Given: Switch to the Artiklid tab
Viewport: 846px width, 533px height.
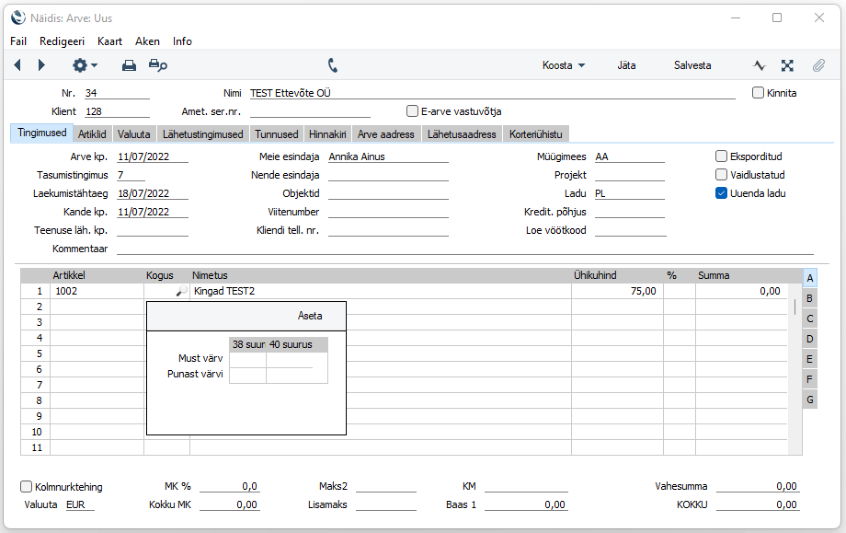Looking at the screenshot, I should click(92, 134).
